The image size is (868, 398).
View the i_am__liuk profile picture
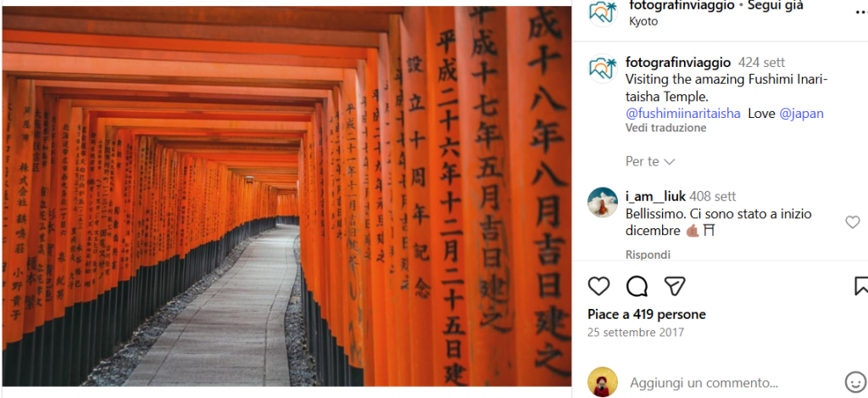coord(603,202)
